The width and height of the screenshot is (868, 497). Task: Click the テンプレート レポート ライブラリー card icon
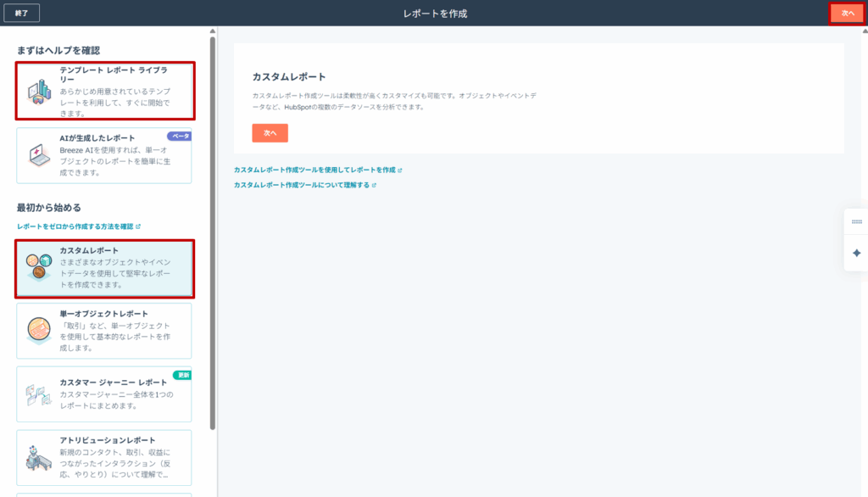coord(38,91)
